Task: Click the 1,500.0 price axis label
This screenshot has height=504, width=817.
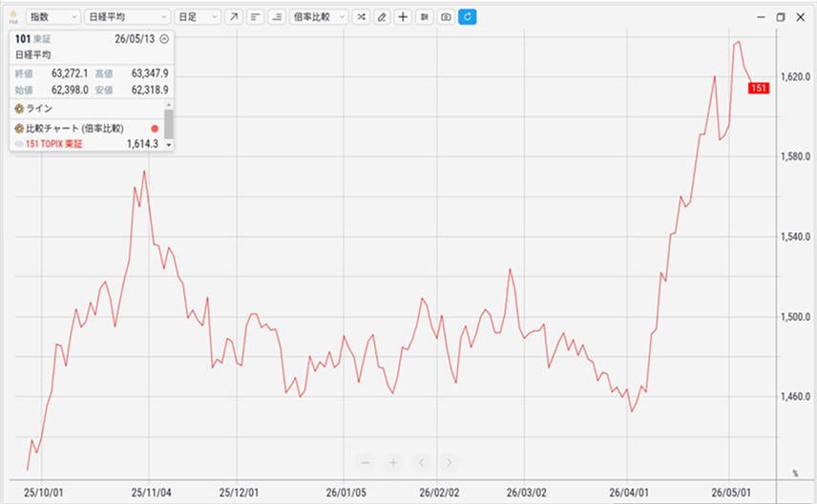Action: [795, 317]
